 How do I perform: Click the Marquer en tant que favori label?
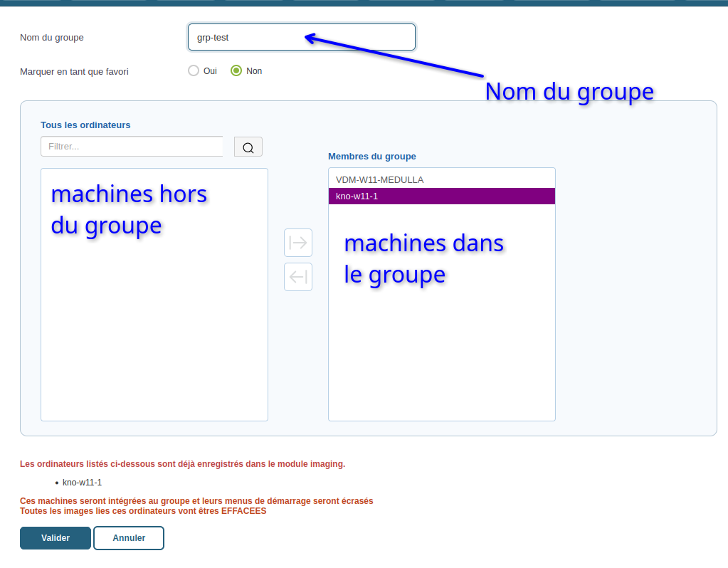[74, 71]
